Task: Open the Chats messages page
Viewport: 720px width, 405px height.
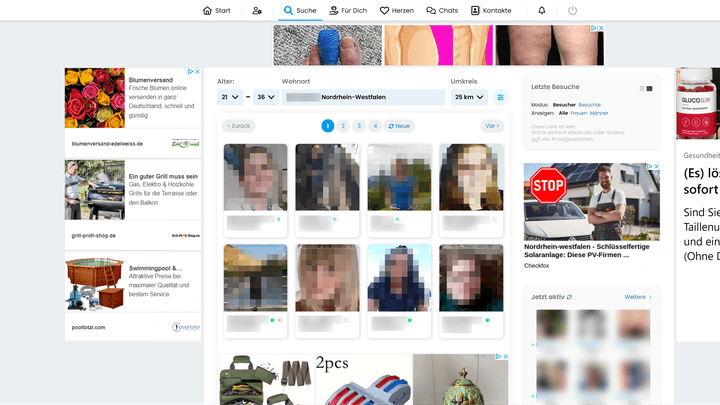Action: (442, 11)
